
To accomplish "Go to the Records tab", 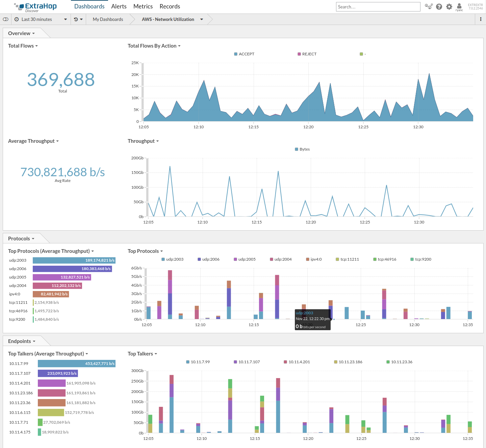I will click(170, 6).
